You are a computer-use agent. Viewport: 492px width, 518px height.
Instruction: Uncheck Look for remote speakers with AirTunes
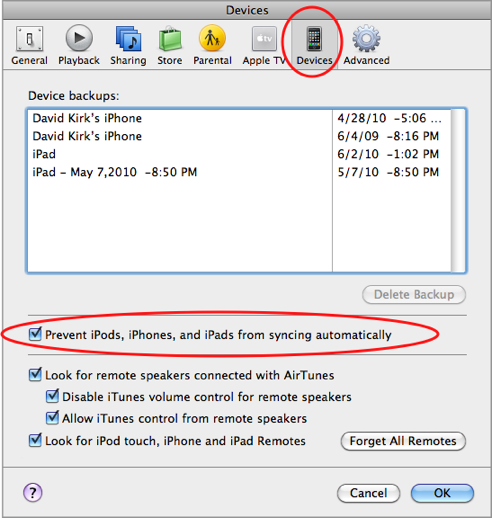(35, 374)
